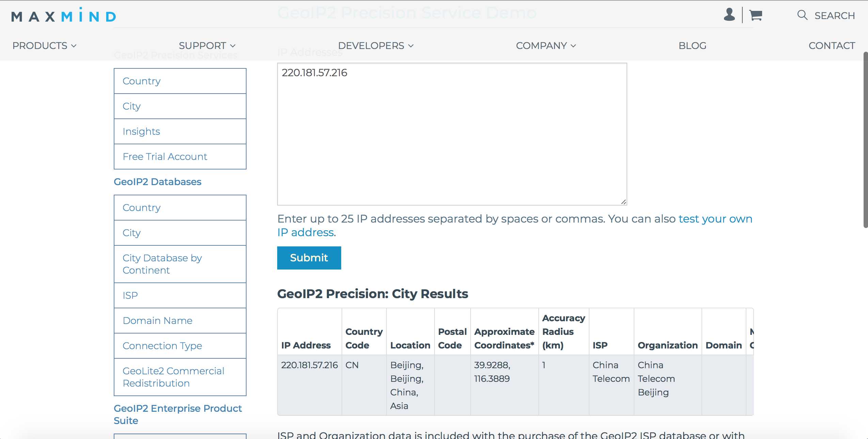Open Precision Services Country link
The image size is (868, 439).
[x=180, y=81]
